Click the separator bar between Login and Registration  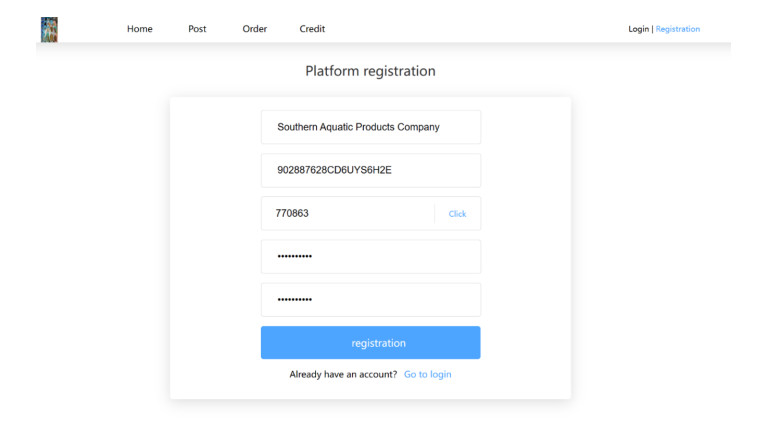pos(652,29)
